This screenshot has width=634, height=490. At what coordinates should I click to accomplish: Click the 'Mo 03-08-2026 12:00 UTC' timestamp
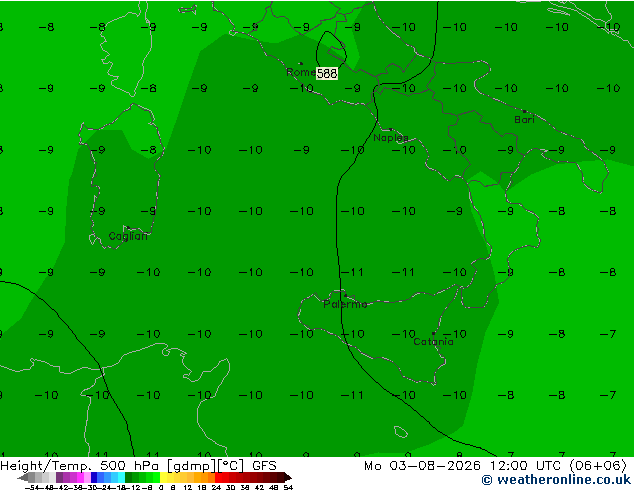(x=464, y=466)
